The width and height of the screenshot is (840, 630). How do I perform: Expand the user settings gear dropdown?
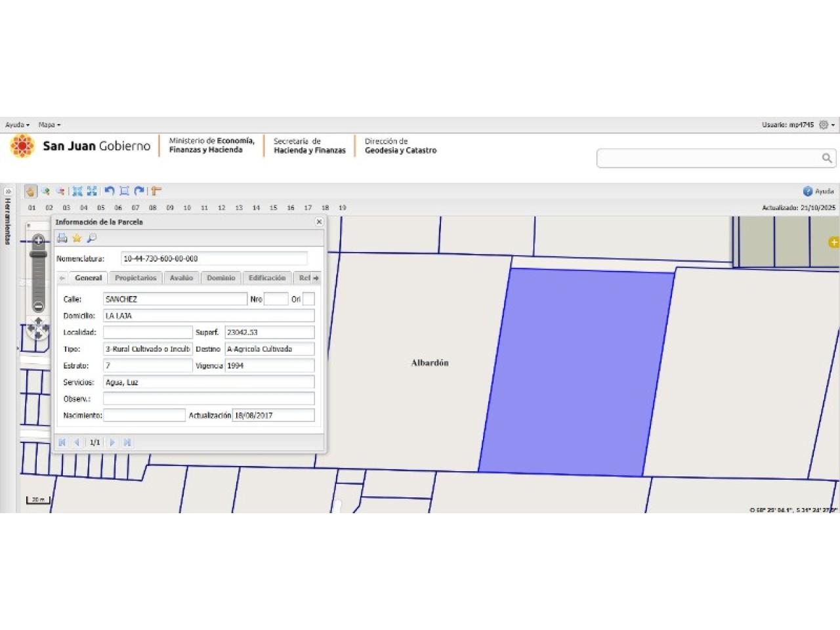[826, 125]
